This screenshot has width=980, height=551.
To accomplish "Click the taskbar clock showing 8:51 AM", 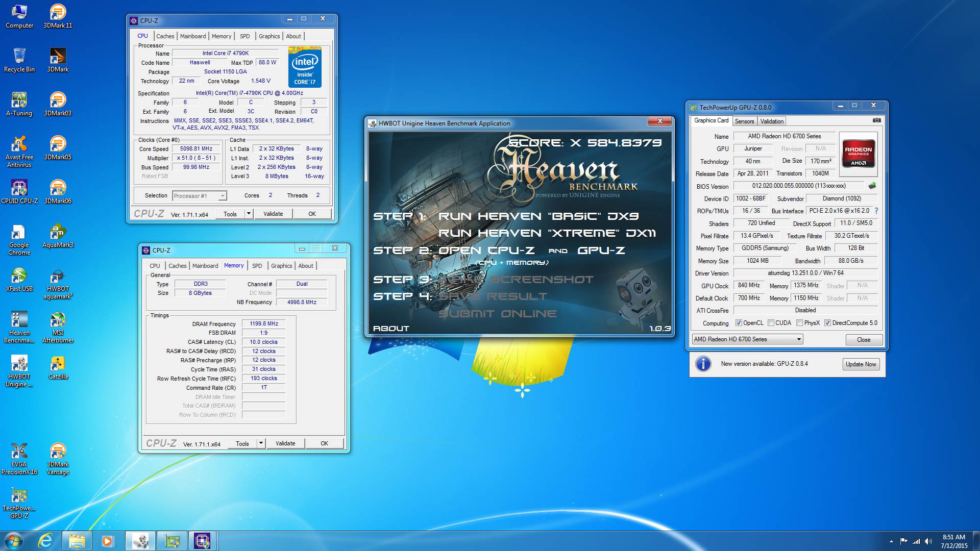I will pyautogui.click(x=953, y=541).
